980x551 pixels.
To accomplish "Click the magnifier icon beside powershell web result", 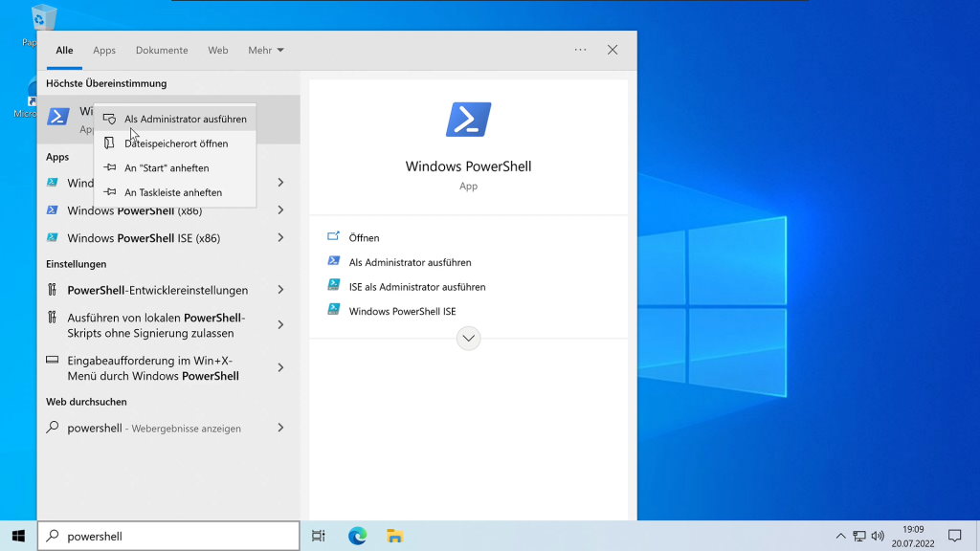I will click(x=53, y=428).
